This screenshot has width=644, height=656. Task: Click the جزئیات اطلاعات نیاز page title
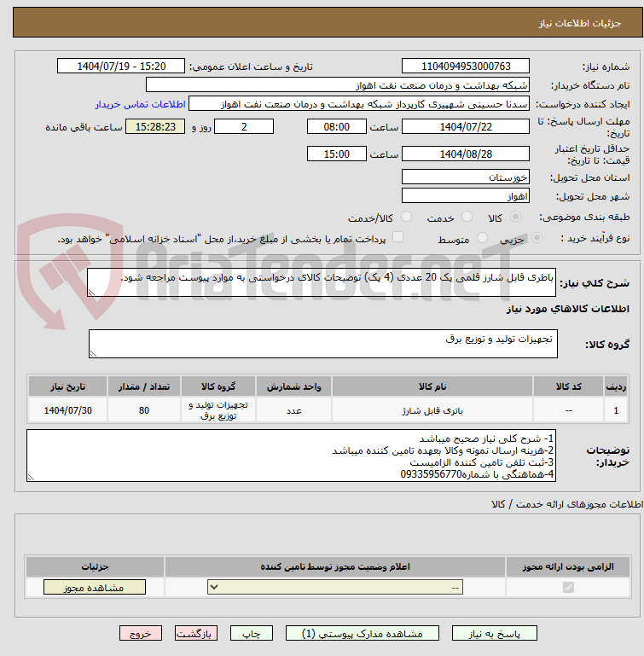(579, 23)
